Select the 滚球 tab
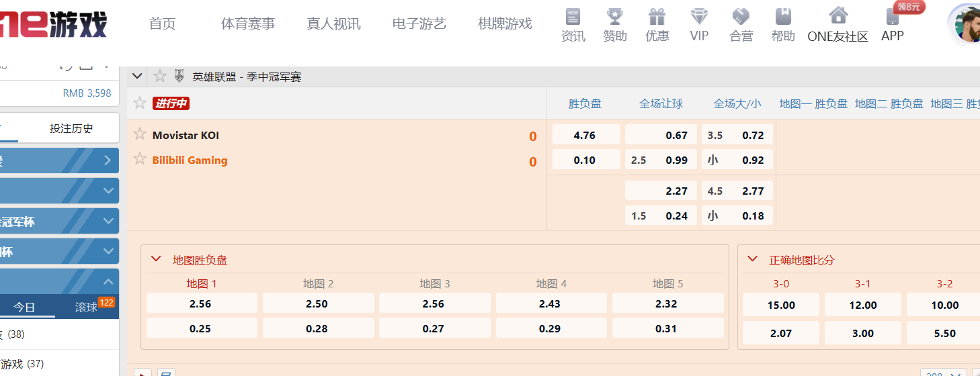 pyautogui.click(x=86, y=307)
